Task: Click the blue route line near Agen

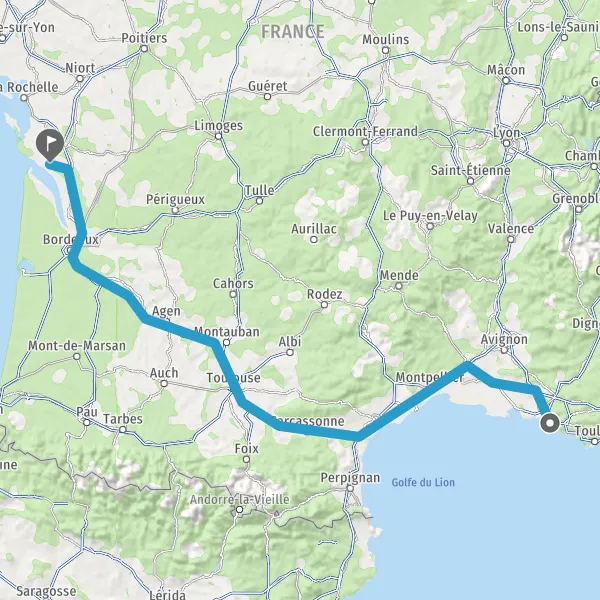Action: (x=153, y=321)
